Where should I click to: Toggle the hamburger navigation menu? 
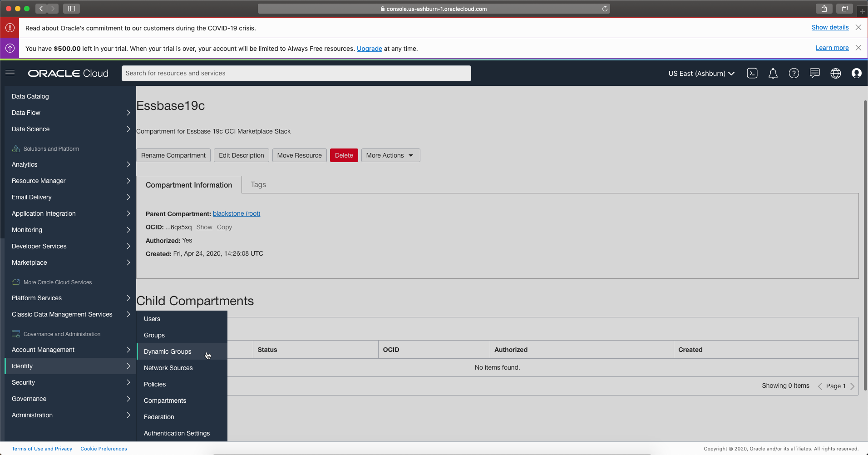coord(10,73)
